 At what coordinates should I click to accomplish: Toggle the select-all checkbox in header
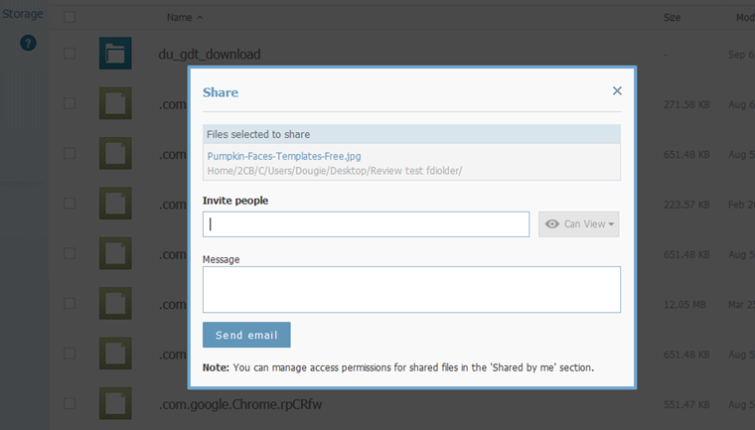69,17
